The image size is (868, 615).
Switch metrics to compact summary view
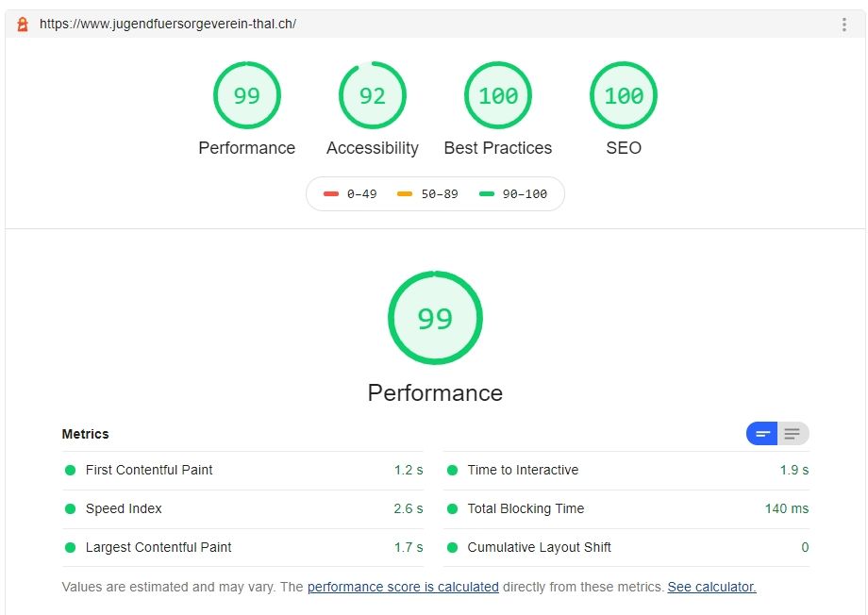(x=762, y=434)
